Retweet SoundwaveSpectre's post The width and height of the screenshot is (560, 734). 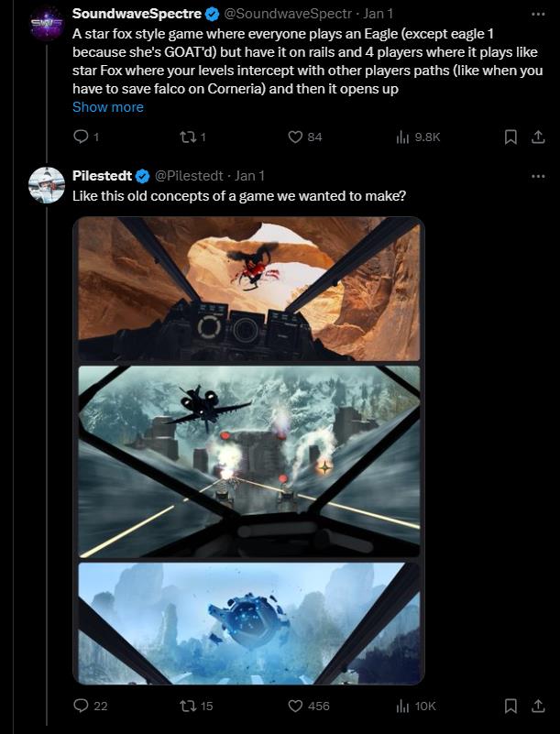[185, 137]
